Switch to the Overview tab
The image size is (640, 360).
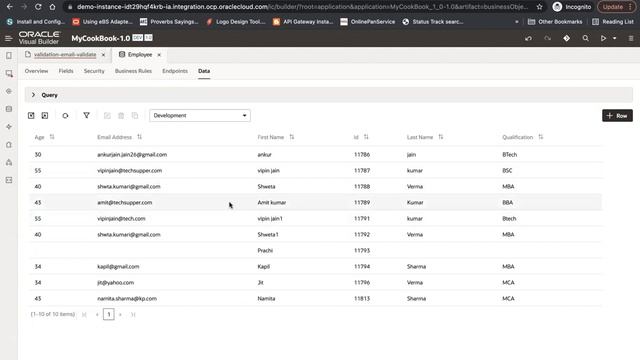[x=36, y=71]
